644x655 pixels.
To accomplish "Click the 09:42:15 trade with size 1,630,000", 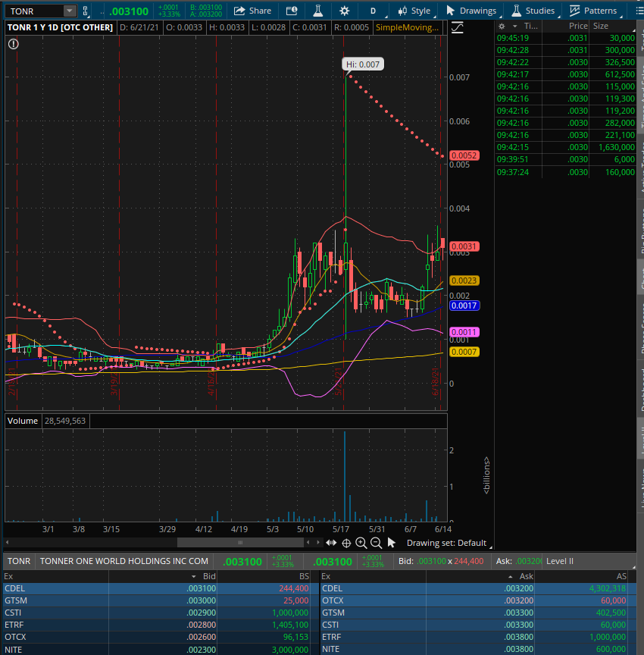I will tap(565, 147).
